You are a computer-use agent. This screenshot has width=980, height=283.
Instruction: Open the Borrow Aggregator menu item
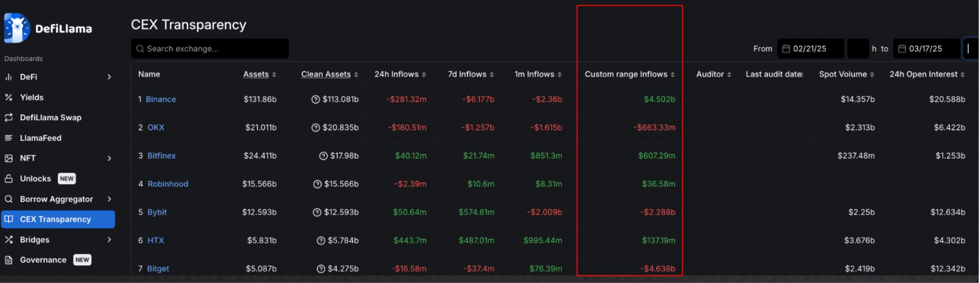tap(56, 199)
